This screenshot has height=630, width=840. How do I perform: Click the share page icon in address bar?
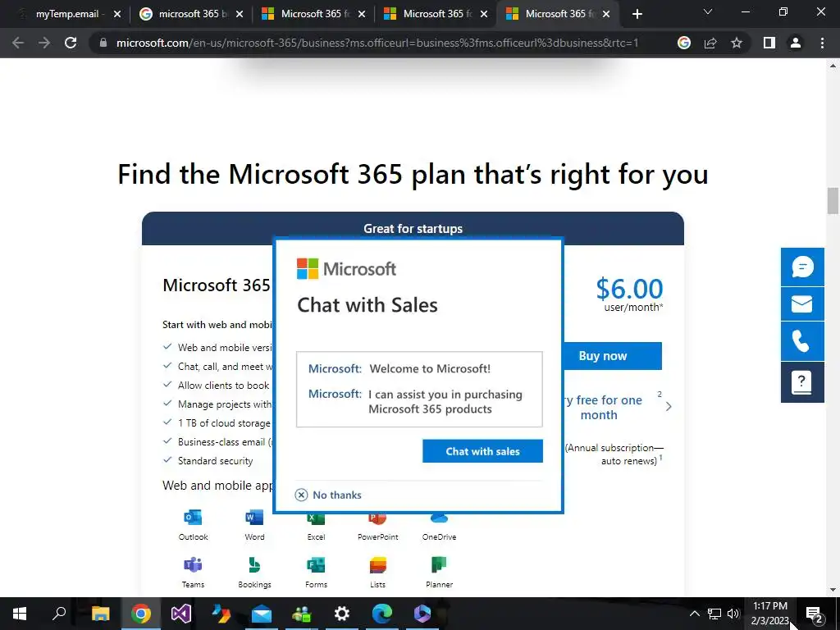[710, 43]
